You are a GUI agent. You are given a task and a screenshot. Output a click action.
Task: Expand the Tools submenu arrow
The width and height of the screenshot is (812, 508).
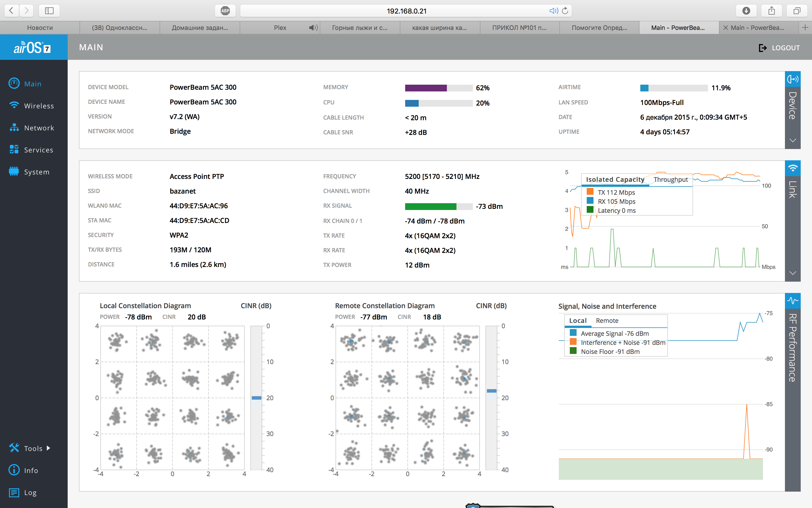click(x=48, y=448)
